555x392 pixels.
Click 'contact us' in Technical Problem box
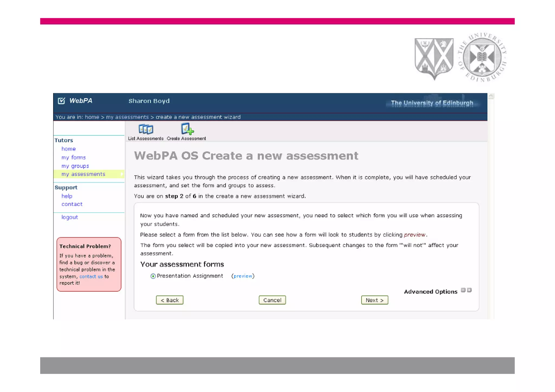(x=91, y=276)
